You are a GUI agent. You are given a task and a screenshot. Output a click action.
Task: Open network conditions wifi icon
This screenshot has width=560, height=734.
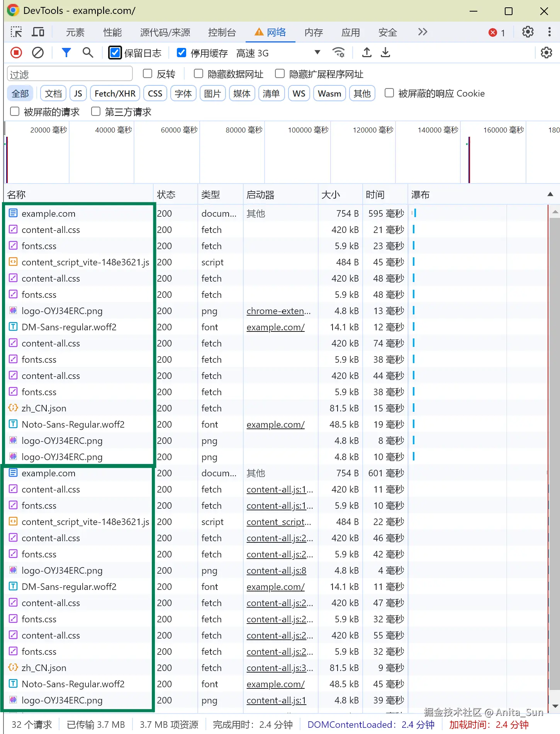339,53
